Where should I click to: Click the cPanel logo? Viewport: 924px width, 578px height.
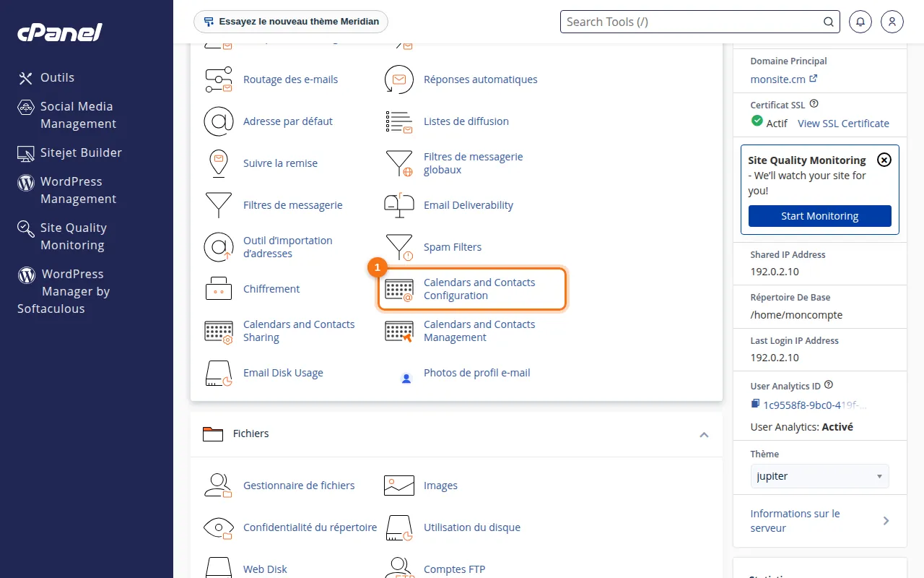(60, 33)
